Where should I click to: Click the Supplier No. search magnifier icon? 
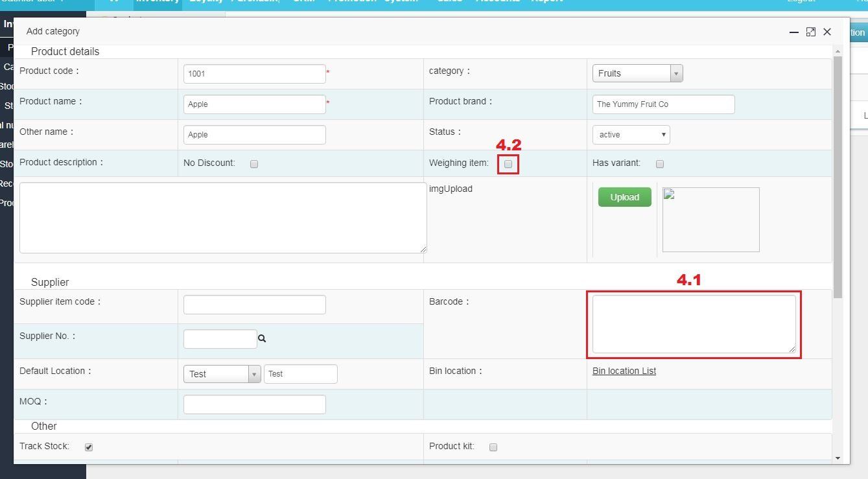tap(262, 338)
